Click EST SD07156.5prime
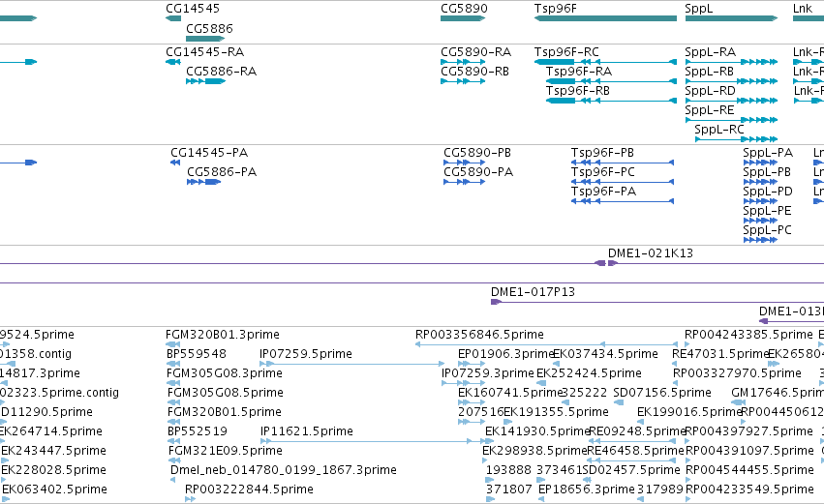 [x=662, y=393]
